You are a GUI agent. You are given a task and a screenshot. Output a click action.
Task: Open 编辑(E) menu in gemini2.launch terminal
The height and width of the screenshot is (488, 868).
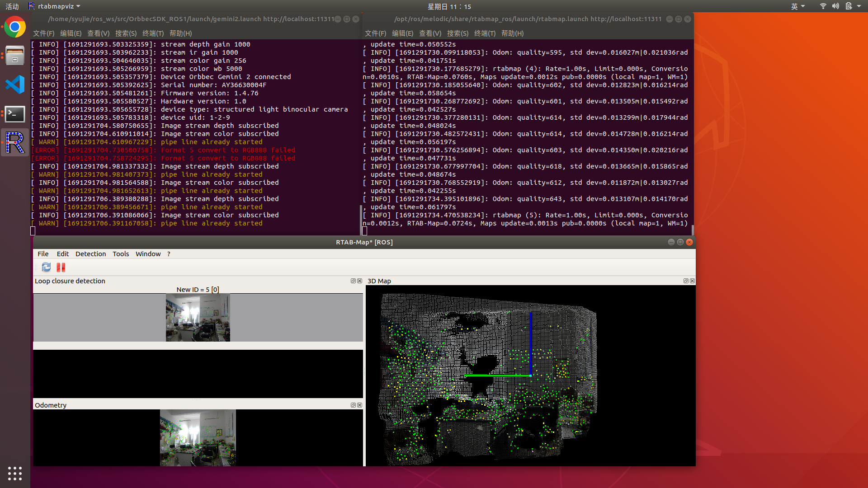click(x=71, y=33)
